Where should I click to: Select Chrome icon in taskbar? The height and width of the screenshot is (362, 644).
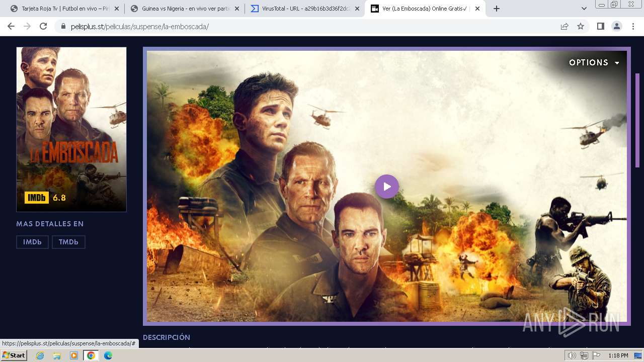click(x=91, y=355)
